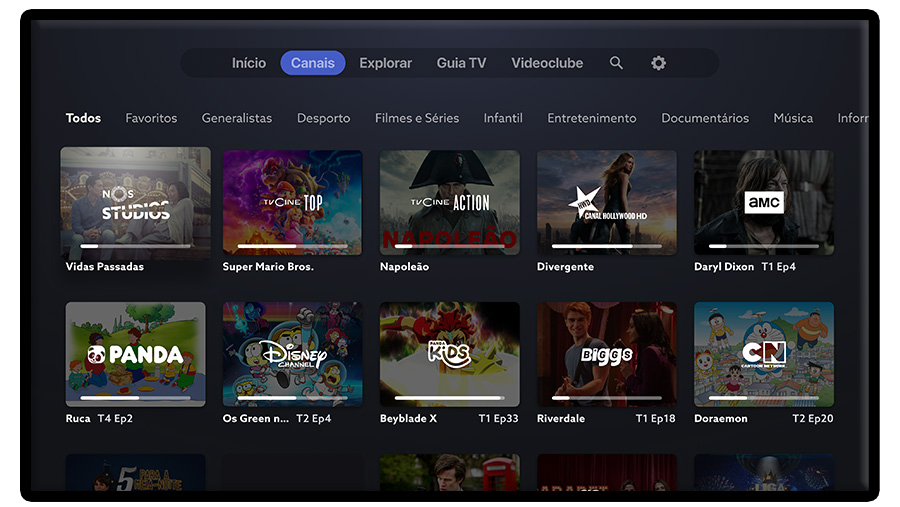Viewport: 900px width, 507px height.
Task: Open the settings gear icon
Action: click(x=658, y=63)
